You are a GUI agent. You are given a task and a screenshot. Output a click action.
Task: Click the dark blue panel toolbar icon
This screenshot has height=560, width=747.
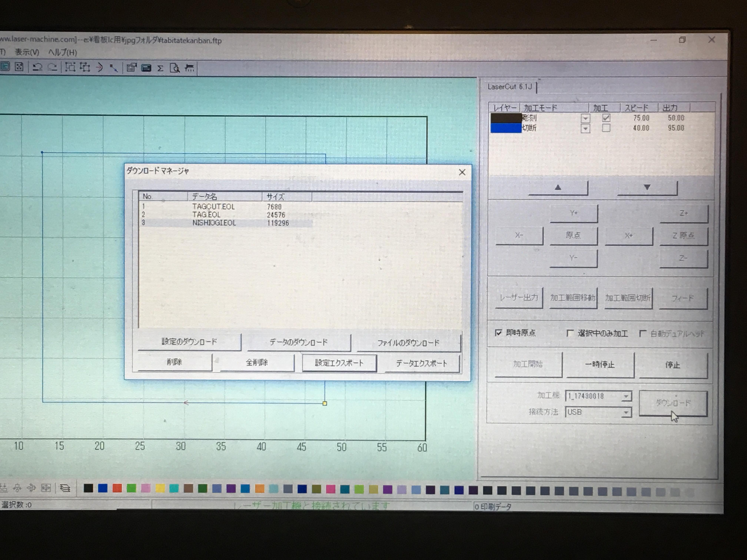click(146, 68)
